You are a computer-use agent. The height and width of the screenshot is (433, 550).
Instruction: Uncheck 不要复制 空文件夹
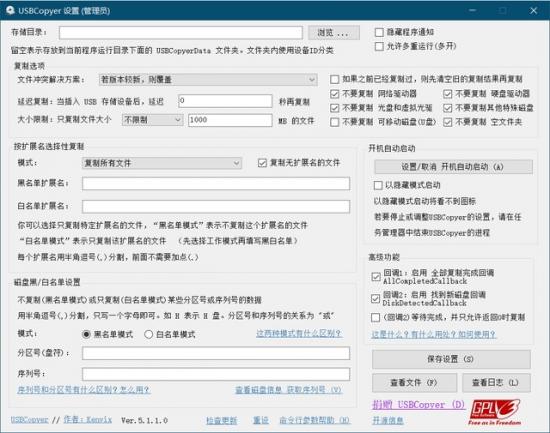(x=447, y=122)
